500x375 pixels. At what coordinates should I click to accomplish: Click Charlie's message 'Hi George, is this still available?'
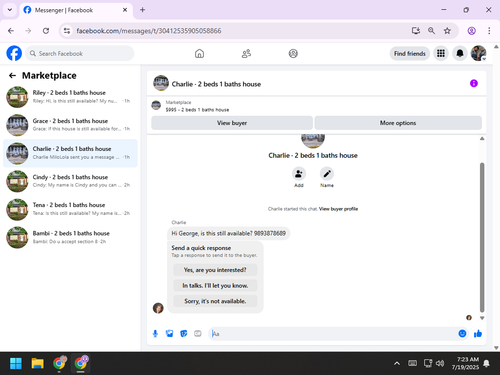coord(228,233)
